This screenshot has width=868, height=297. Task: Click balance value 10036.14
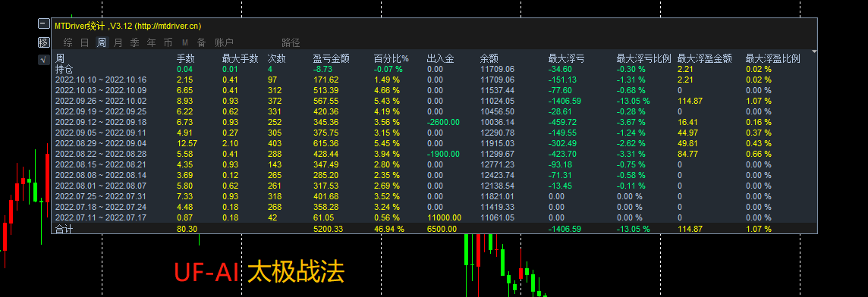click(x=497, y=122)
